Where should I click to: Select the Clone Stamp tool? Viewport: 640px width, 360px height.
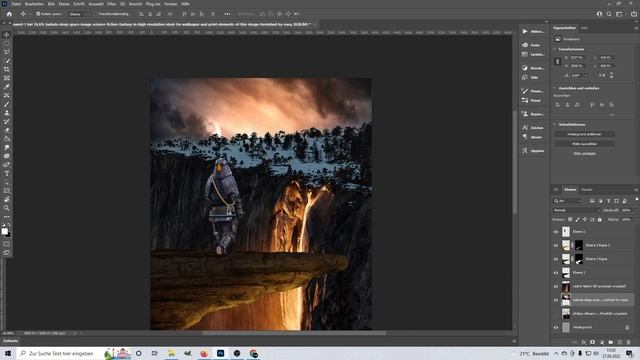tap(7, 113)
